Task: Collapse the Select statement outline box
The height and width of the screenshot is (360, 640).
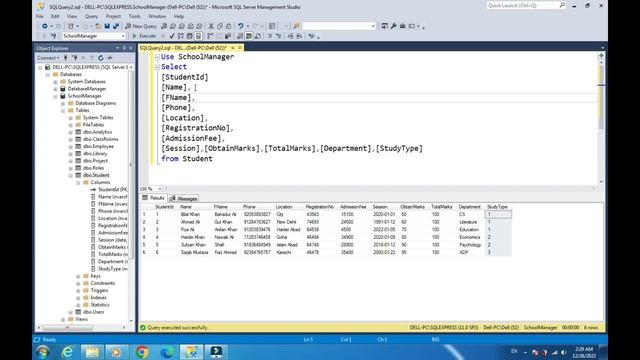Action: pos(157,67)
